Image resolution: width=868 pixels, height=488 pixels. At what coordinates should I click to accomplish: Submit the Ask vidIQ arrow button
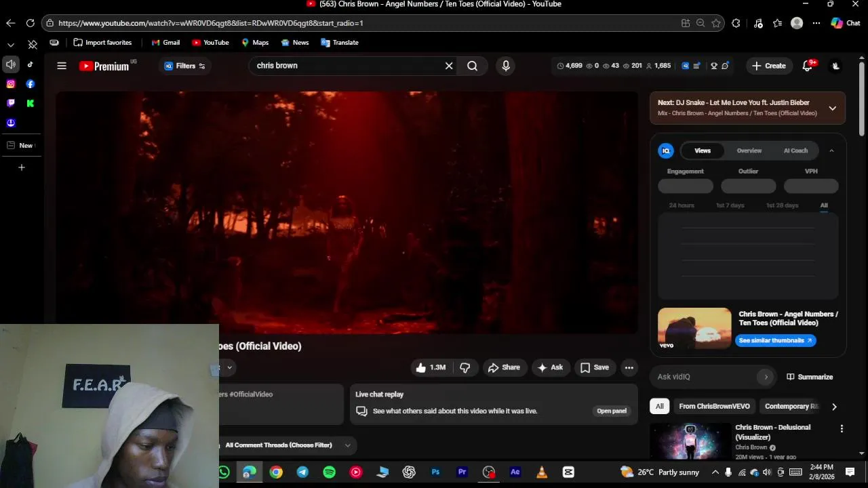pos(766,377)
